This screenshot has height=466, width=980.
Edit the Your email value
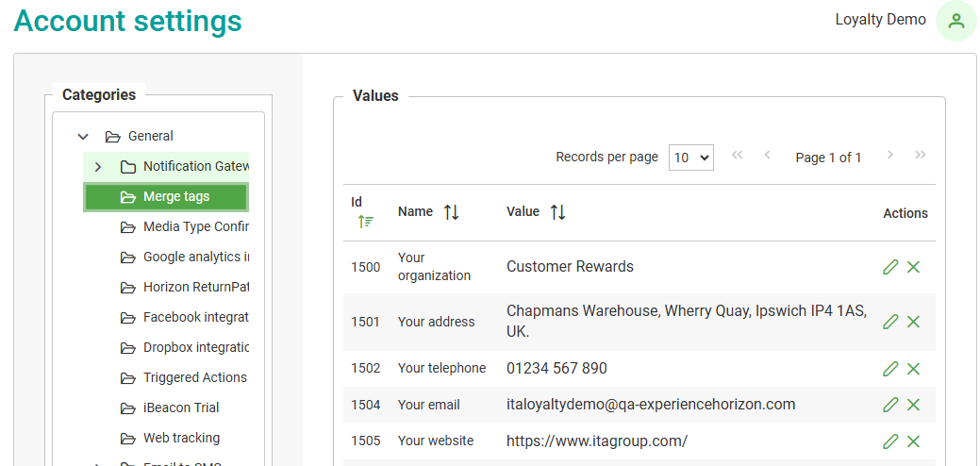click(x=890, y=405)
